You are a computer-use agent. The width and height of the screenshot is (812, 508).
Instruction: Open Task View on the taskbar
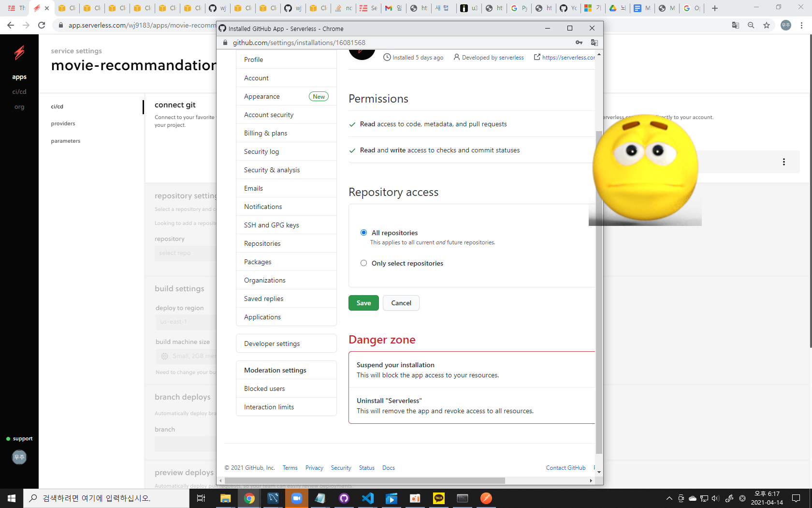pos(201,498)
